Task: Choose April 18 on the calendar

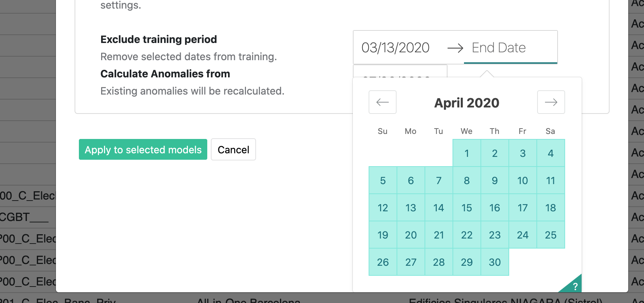Action: tap(551, 207)
